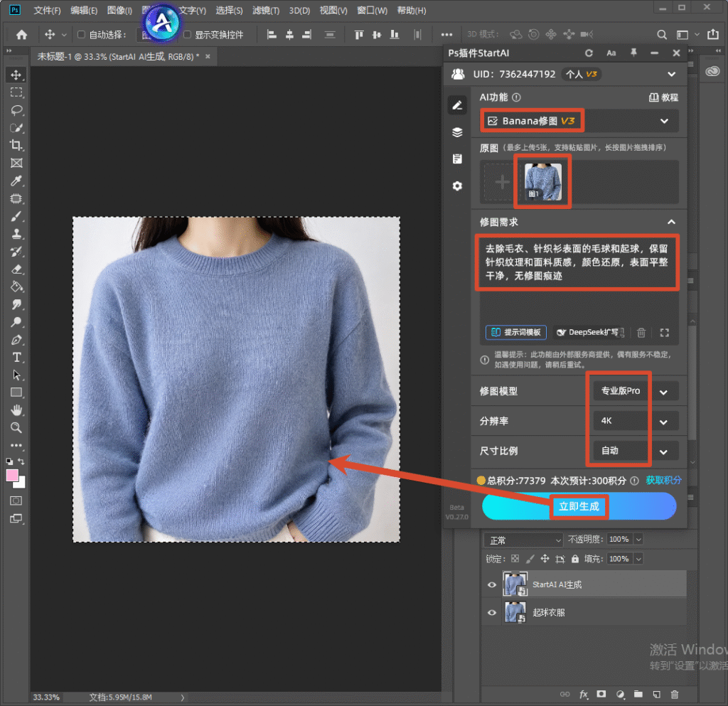
Task: Pick the Clone Stamp tool
Action: (16, 233)
